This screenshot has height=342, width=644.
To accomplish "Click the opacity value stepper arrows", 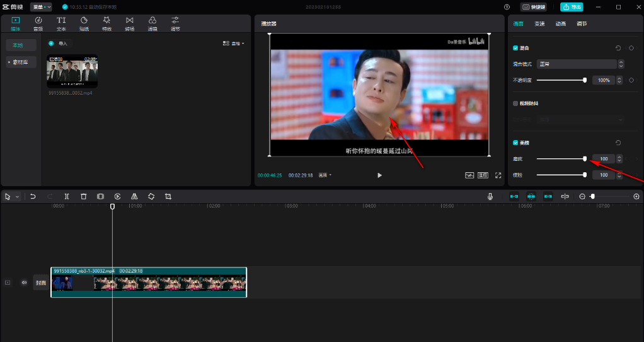I will [x=619, y=80].
